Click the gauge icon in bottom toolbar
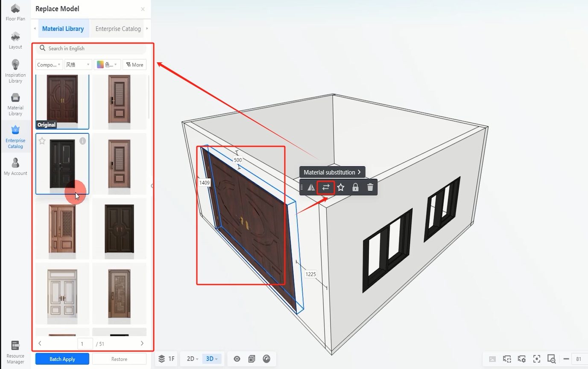The height and width of the screenshot is (369, 588). (267, 359)
